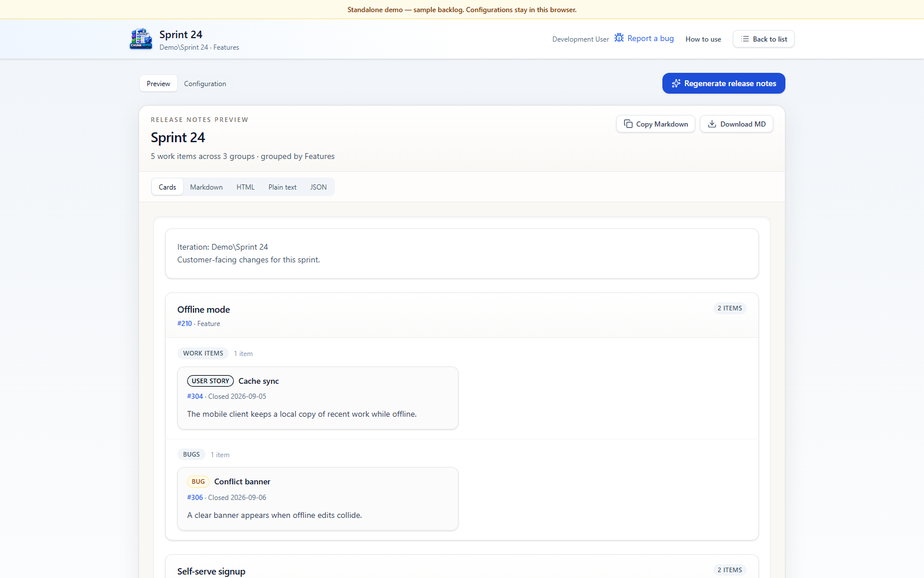
Task: Click the Sprint 24 header title
Action: point(181,35)
